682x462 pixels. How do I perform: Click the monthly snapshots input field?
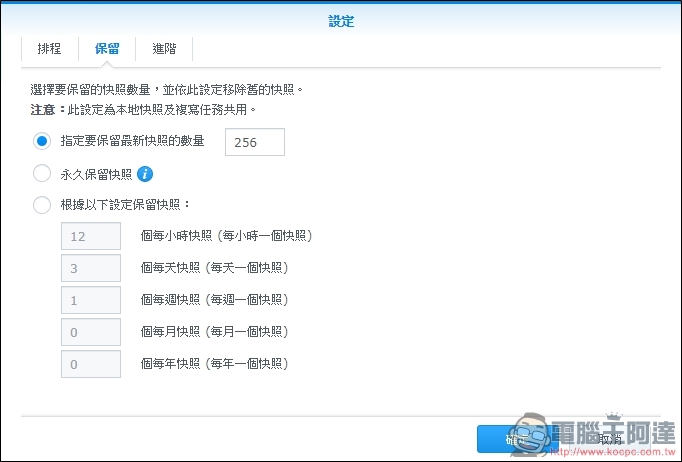tap(91, 332)
